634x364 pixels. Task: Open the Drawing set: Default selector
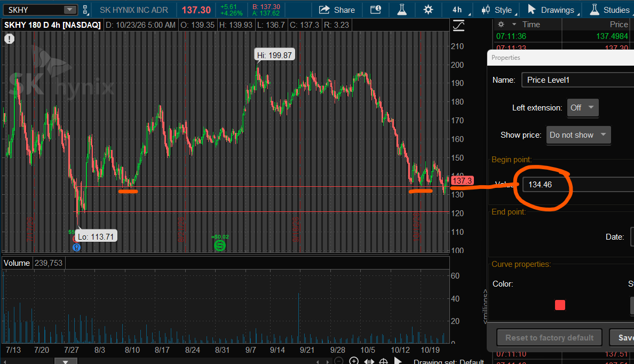pyautogui.click(x=449, y=361)
